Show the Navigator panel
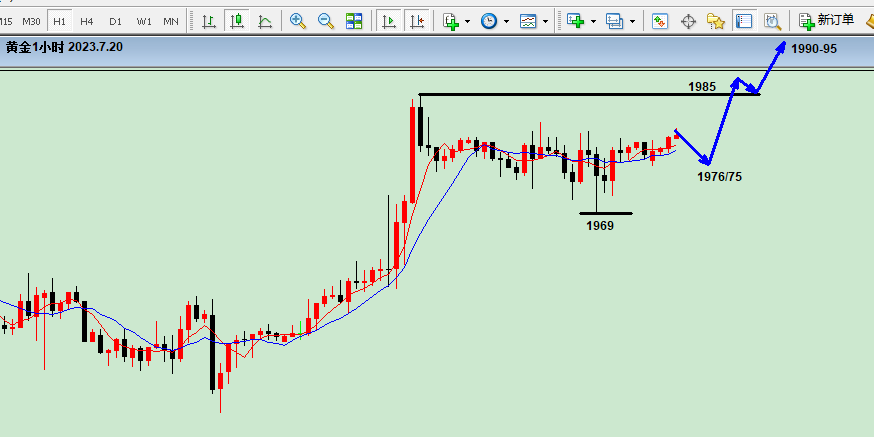The height and width of the screenshot is (437, 874). (x=716, y=21)
